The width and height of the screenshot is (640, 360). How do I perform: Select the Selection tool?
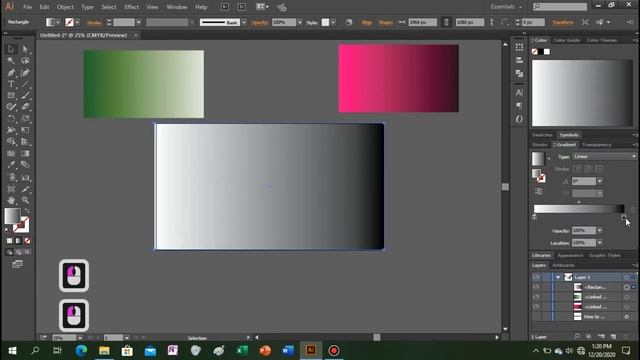11,49
